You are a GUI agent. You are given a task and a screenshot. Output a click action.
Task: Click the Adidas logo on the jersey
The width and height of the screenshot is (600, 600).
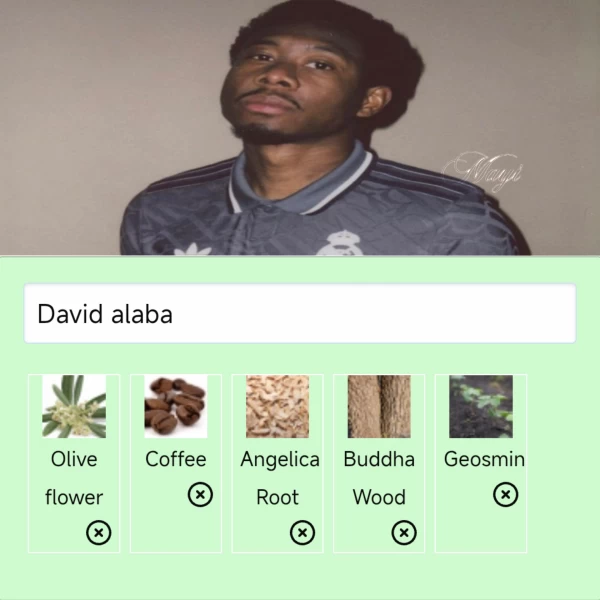tap(192, 249)
